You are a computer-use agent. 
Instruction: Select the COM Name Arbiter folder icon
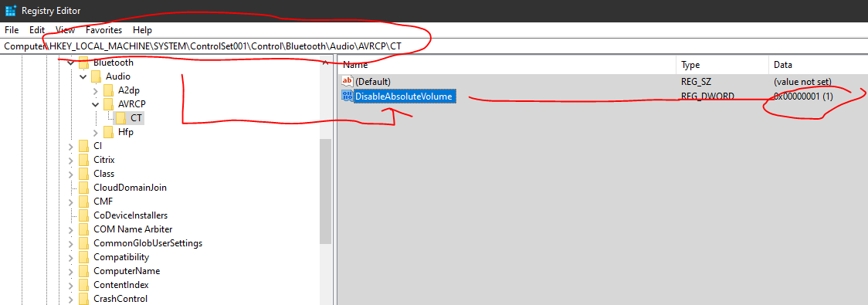[83, 229]
